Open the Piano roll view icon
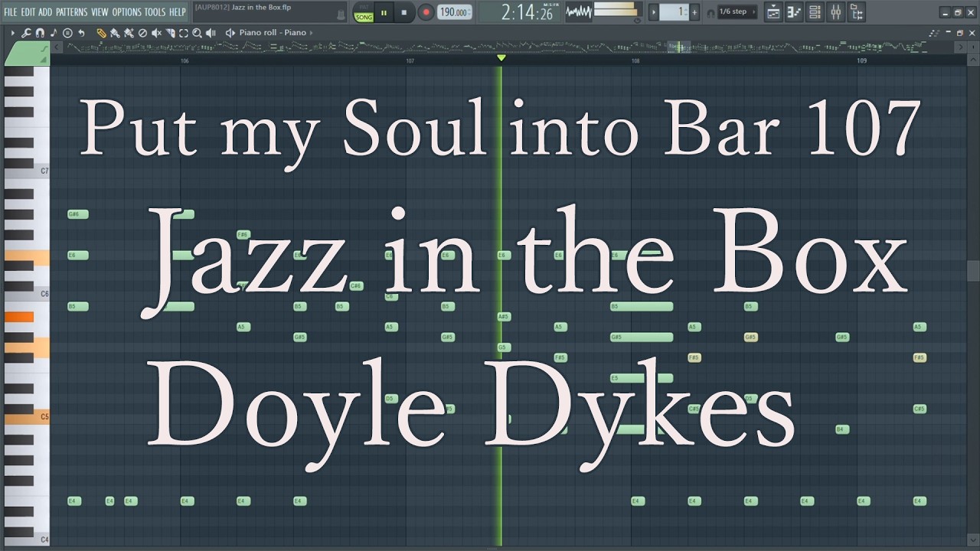Image resolution: width=980 pixels, height=551 pixels. coord(795,12)
